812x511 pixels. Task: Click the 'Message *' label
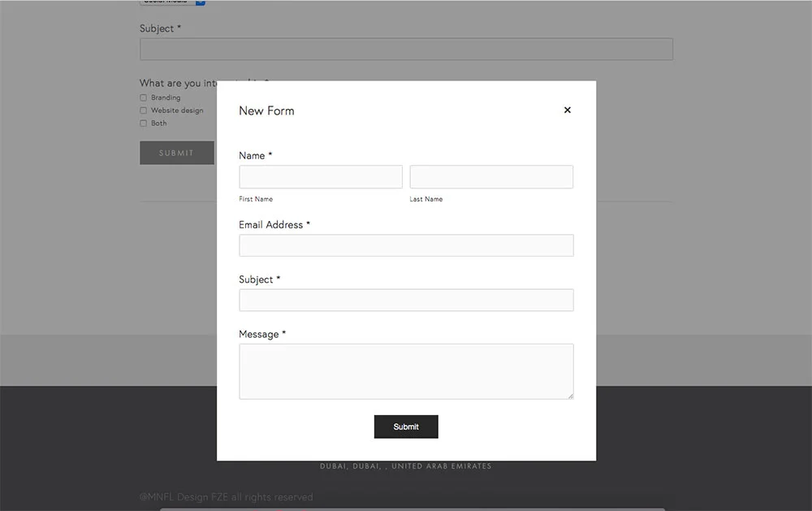(x=262, y=334)
